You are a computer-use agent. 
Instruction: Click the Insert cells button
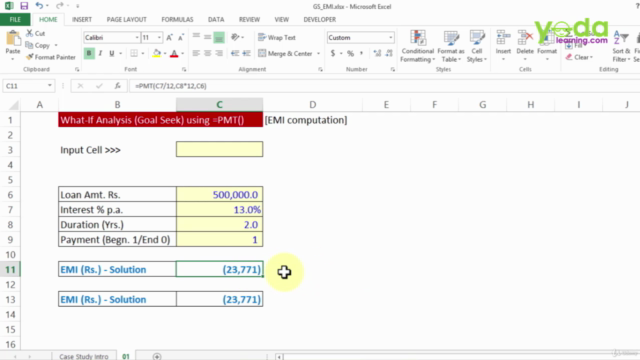click(503, 45)
